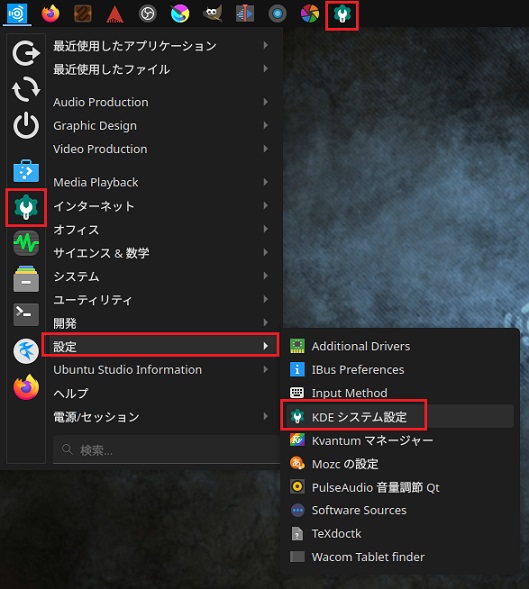Viewport: 529px width, 589px height.
Task: Open Kvantum マネージャー entry
Action: [399, 440]
